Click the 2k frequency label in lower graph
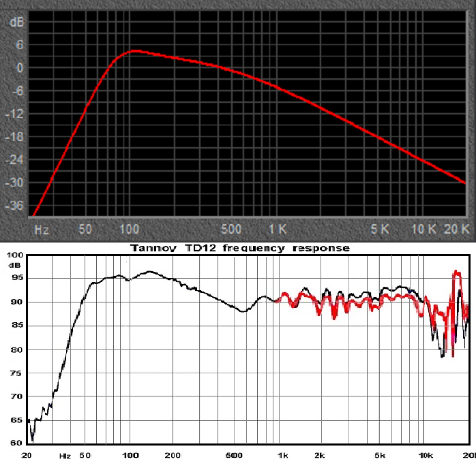This screenshot has height=468, width=476. tap(320, 455)
